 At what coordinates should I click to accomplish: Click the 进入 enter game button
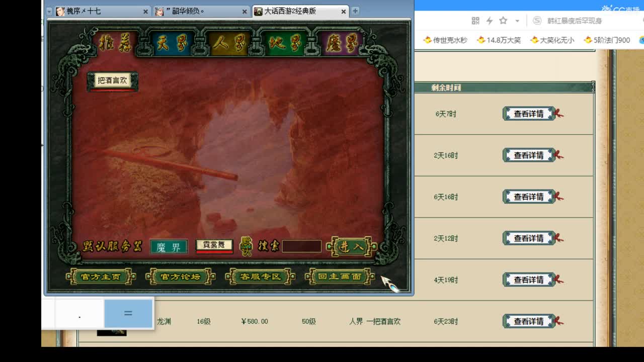[x=352, y=246]
